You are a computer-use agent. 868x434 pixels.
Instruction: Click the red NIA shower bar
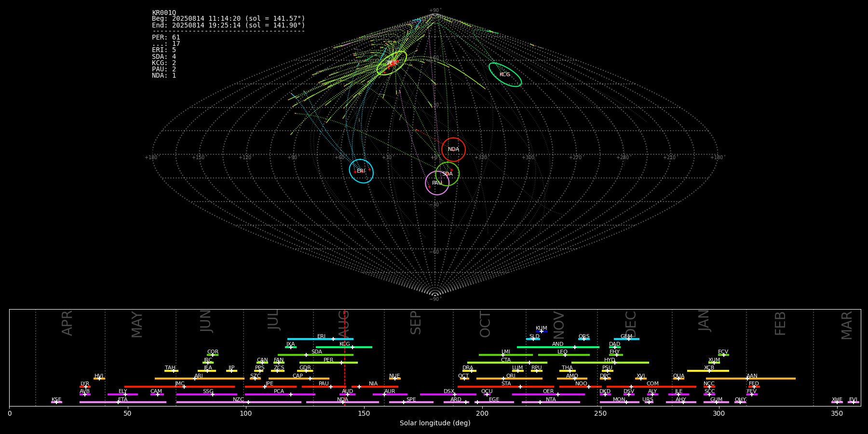click(375, 387)
